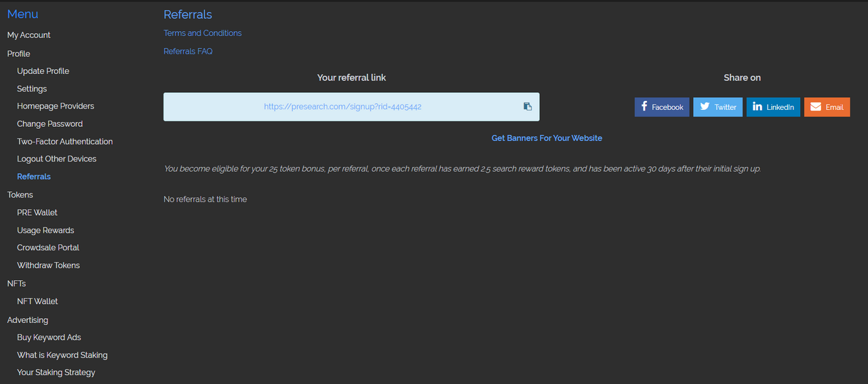Viewport: 868px width, 384px height.
Task: Open Referrals FAQ link
Action: 188,52
